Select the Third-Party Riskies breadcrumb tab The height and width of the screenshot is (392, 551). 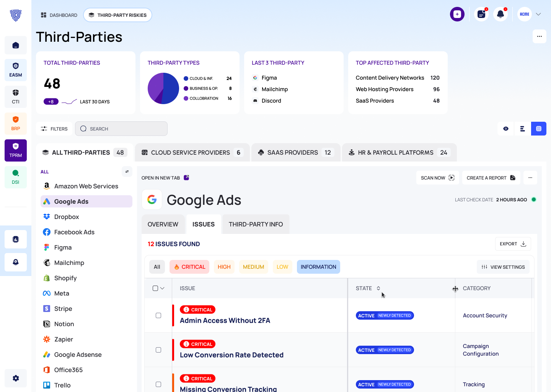click(117, 15)
